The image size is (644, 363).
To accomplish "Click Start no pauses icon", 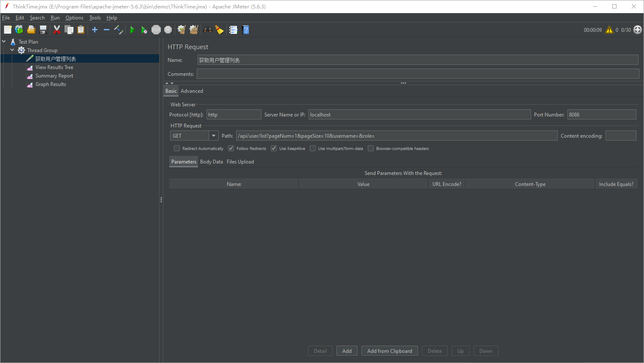I will click(144, 30).
